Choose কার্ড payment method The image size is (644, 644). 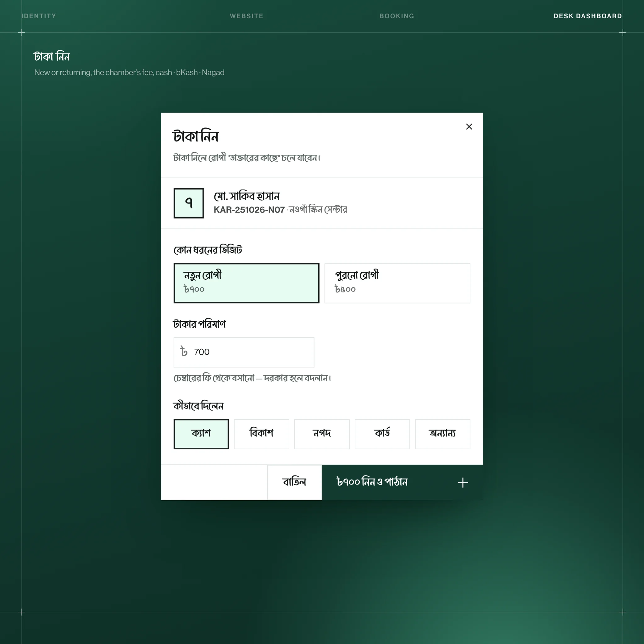(x=382, y=434)
